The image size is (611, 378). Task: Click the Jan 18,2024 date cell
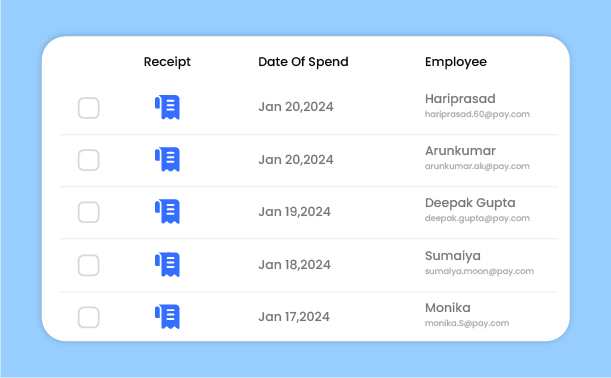coord(295,265)
